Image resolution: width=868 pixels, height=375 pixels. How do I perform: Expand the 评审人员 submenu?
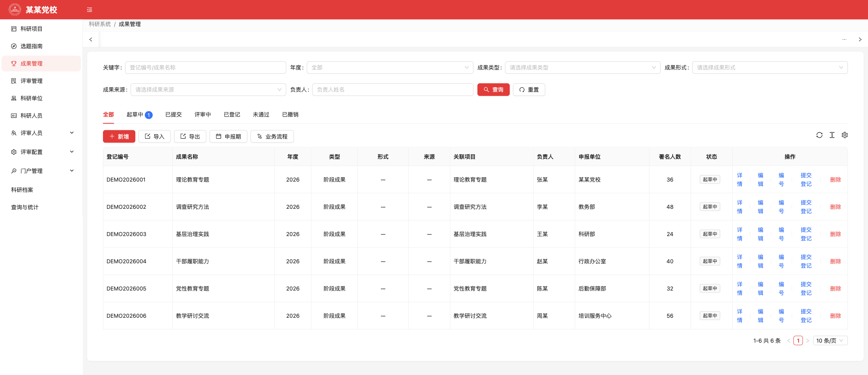[x=41, y=133]
